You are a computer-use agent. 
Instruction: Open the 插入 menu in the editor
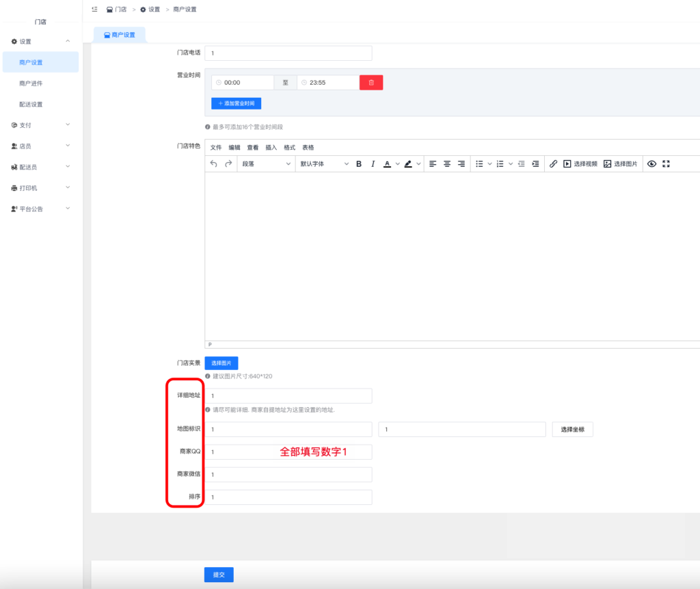[x=271, y=148]
